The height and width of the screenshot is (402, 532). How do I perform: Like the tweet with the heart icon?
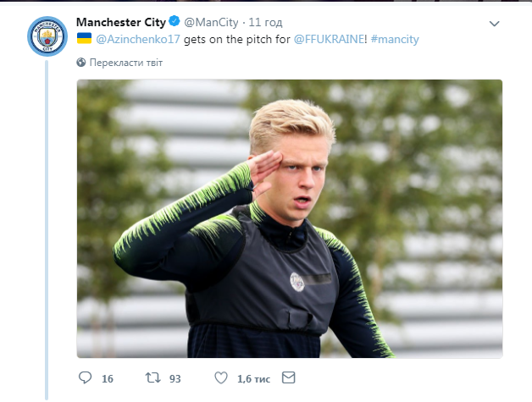pos(221,377)
